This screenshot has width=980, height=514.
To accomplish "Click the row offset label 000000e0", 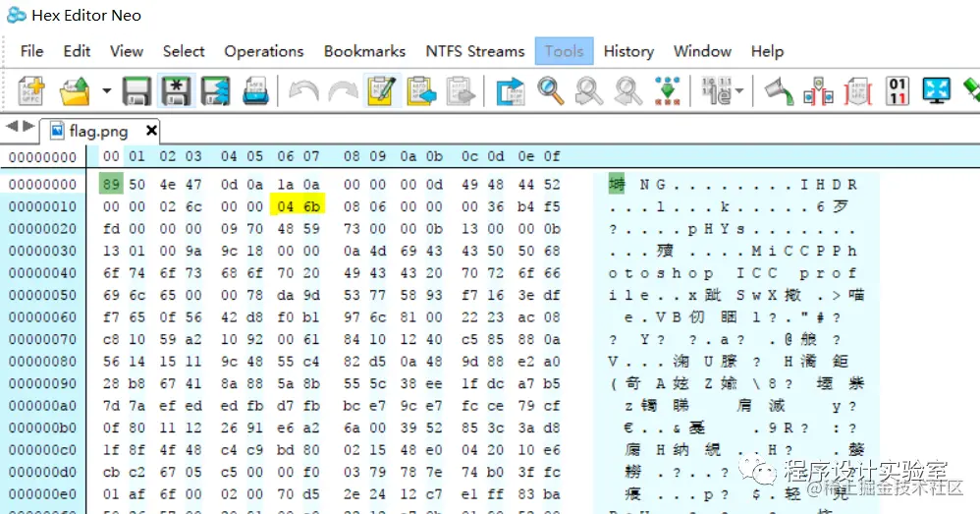I will tap(42, 494).
